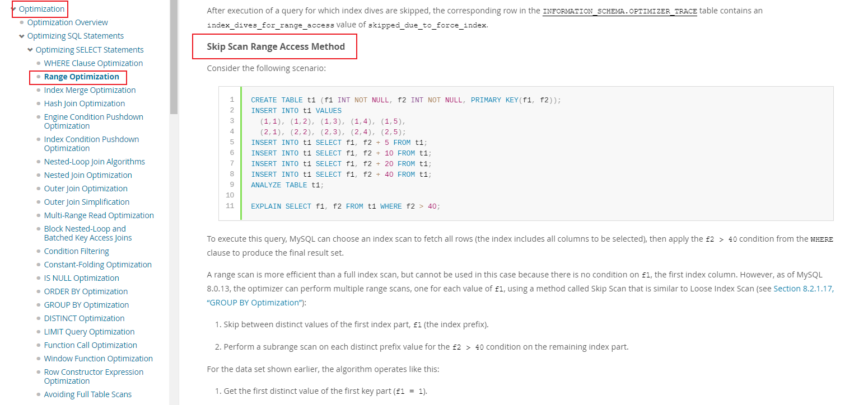
Task: Open the Optimization Overview page
Action: (x=67, y=22)
